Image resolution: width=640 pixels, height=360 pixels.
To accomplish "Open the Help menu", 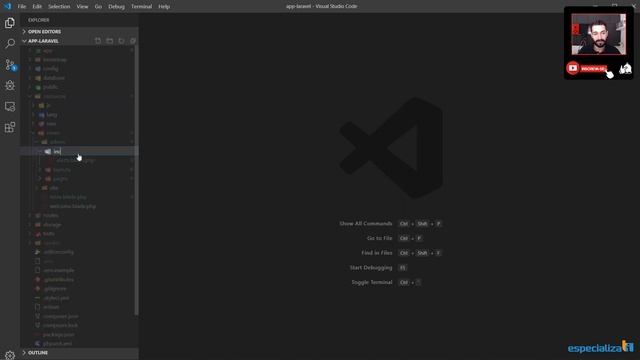I will [x=164, y=7].
